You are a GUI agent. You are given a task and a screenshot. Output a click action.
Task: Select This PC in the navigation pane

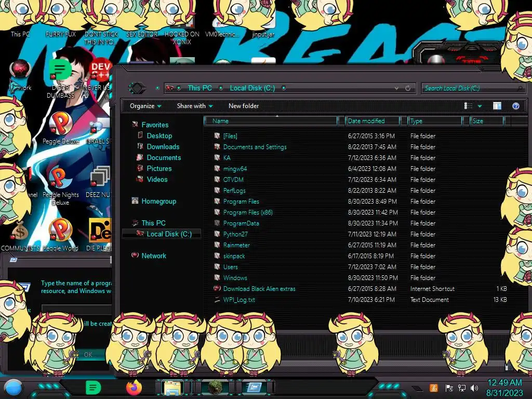click(x=153, y=223)
